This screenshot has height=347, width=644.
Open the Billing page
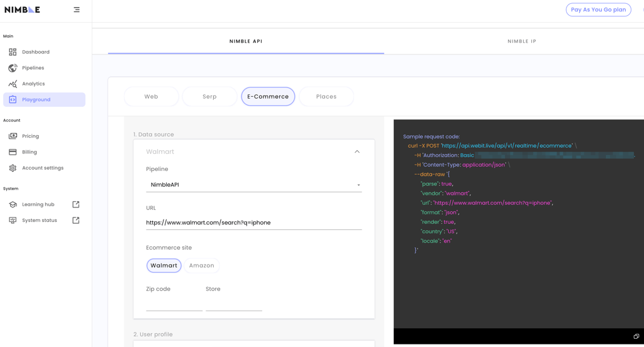click(x=30, y=152)
